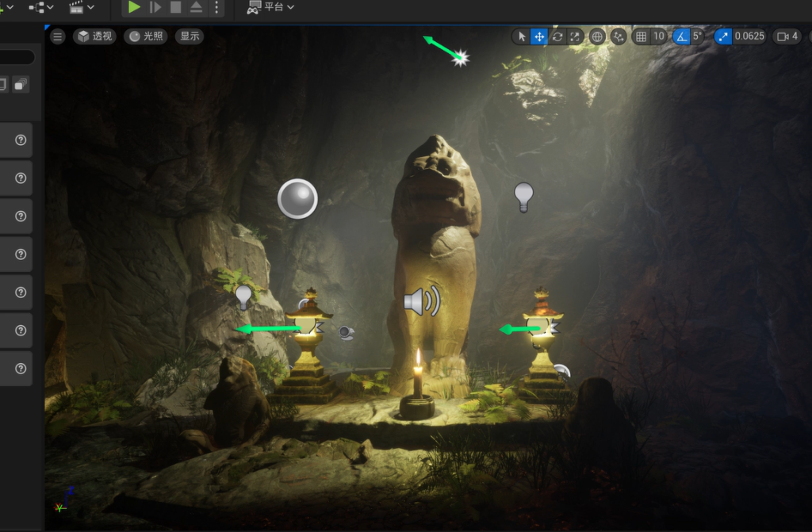This screenshot has height=532, width=812.
Task: Open scale snap value 0.0625
Action: click(749, 36)
